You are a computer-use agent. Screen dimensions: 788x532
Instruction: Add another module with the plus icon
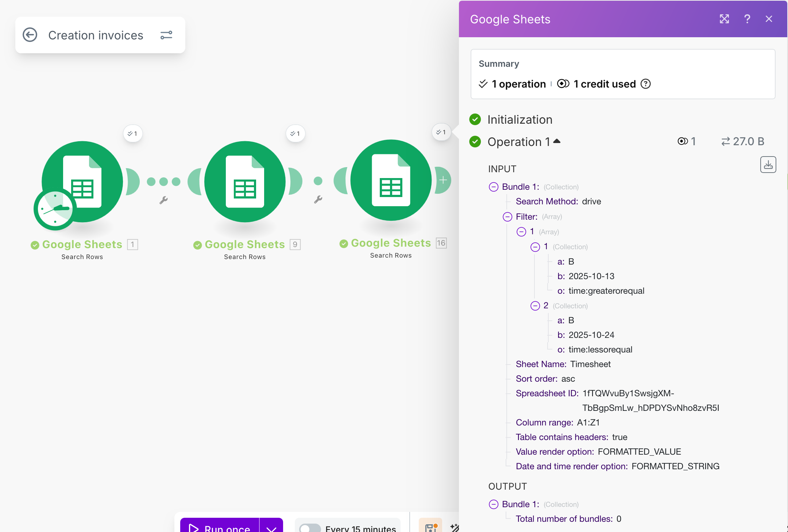[x=443, y=180]
